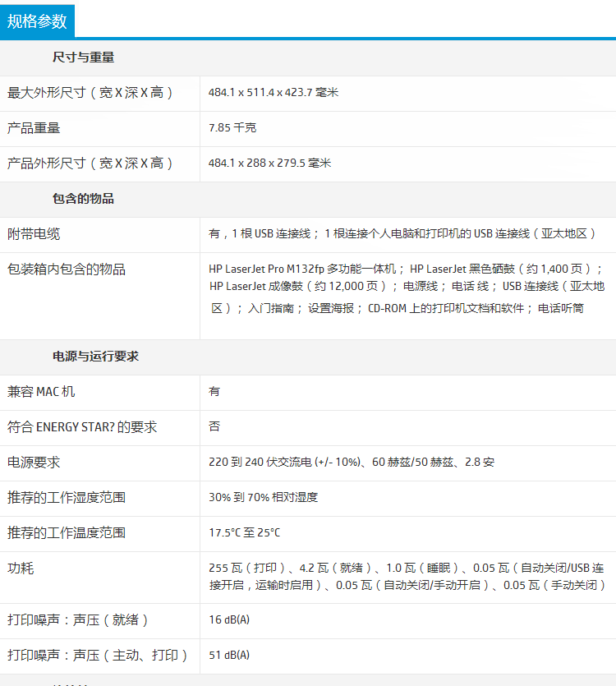Select the 否 value for ENERGY STAR
The width and height of the screenshot is (616, 686).
click(x=214, y=426)
